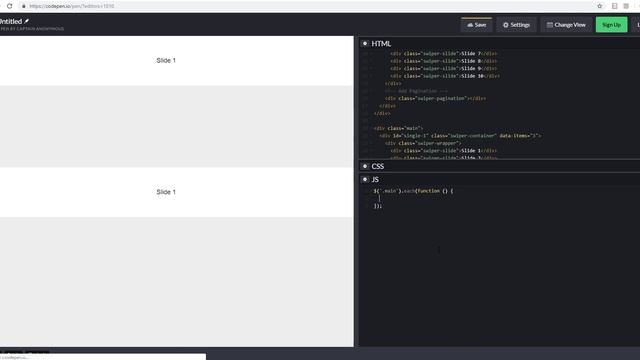The height and width of the screenshot is (360, 640).
Task: Click the Slide 9 line in HTML code
Action: [443, 69]
